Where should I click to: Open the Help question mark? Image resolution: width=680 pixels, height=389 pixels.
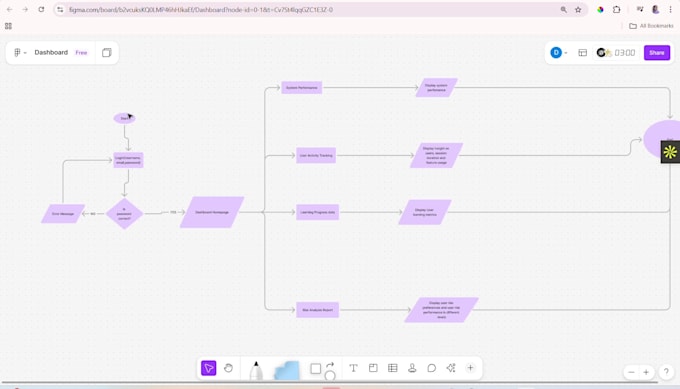[666, 372]
